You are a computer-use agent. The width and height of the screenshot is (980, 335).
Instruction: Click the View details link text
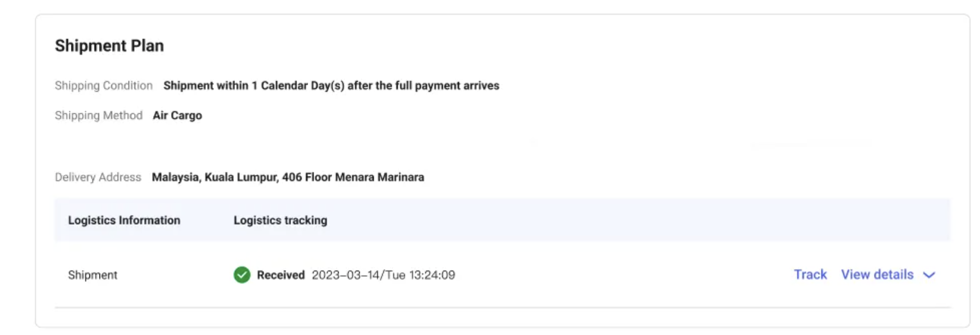point(877,275)
